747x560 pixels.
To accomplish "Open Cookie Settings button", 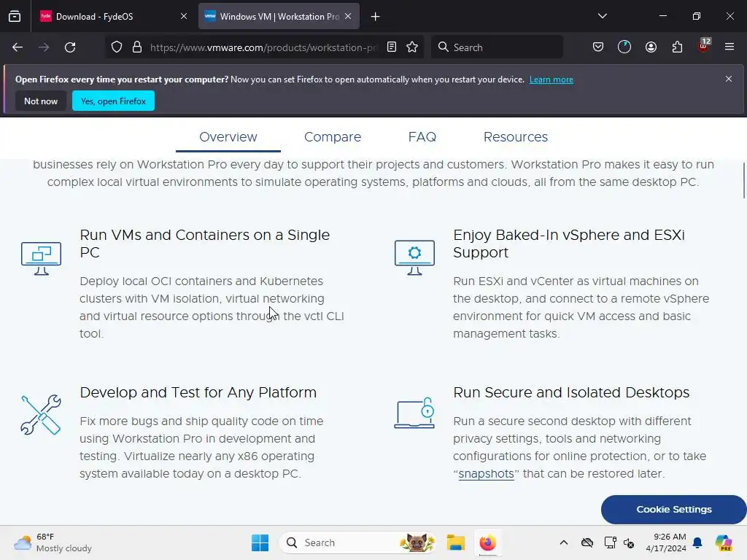I will coord(673,510).
